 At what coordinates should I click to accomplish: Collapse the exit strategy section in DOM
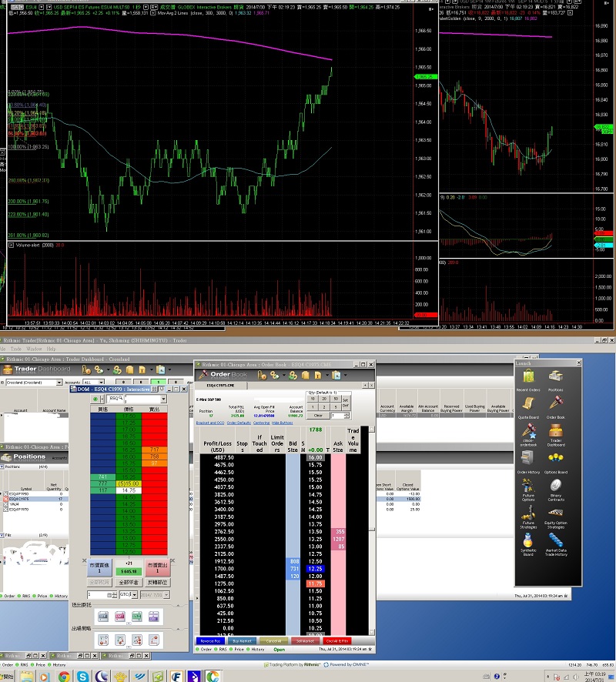(179, 629)
